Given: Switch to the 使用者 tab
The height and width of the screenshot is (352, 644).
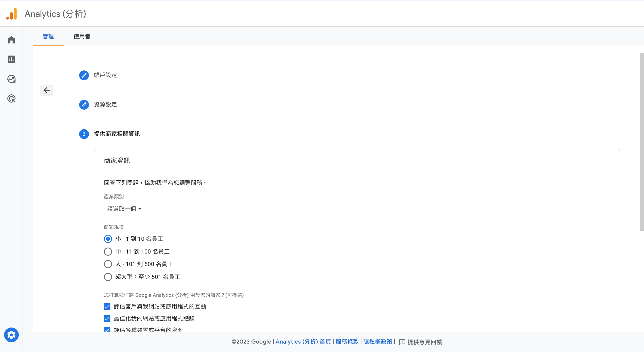Looking at the screenshot, I should coord(82,36).
